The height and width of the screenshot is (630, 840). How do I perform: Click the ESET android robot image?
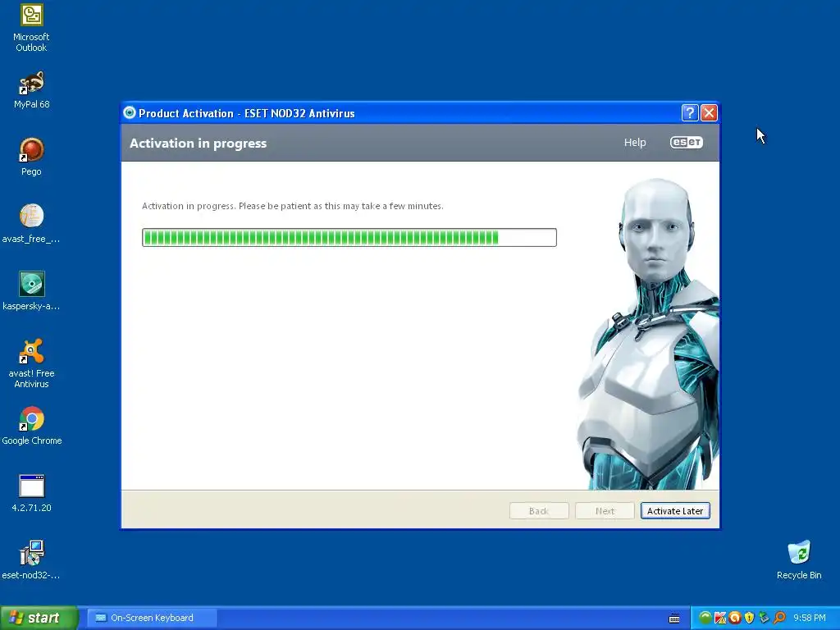point(650,334)
